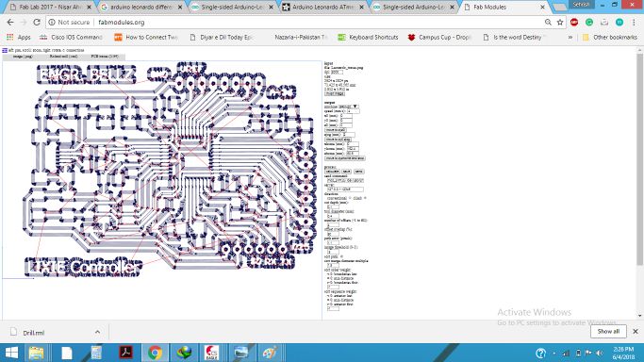Reload the fabmodules.org page
The height and width of the screenshot is (362, 644).
coord(37,23)
